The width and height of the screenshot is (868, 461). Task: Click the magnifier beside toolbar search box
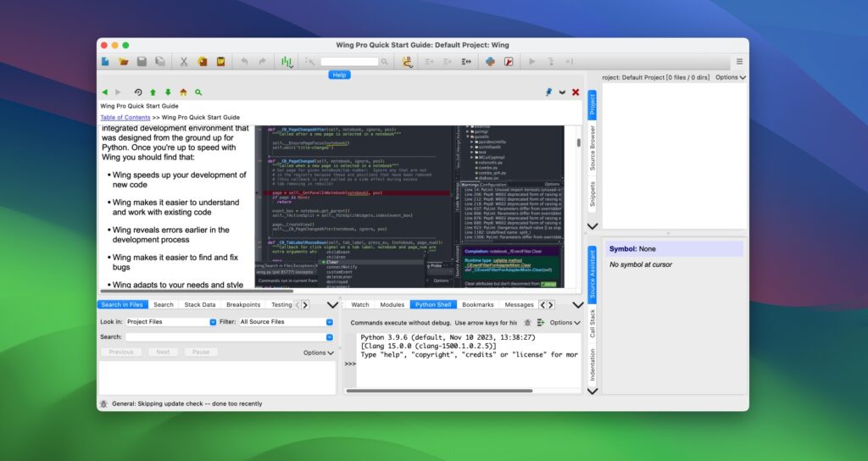[x=385, y=62]
